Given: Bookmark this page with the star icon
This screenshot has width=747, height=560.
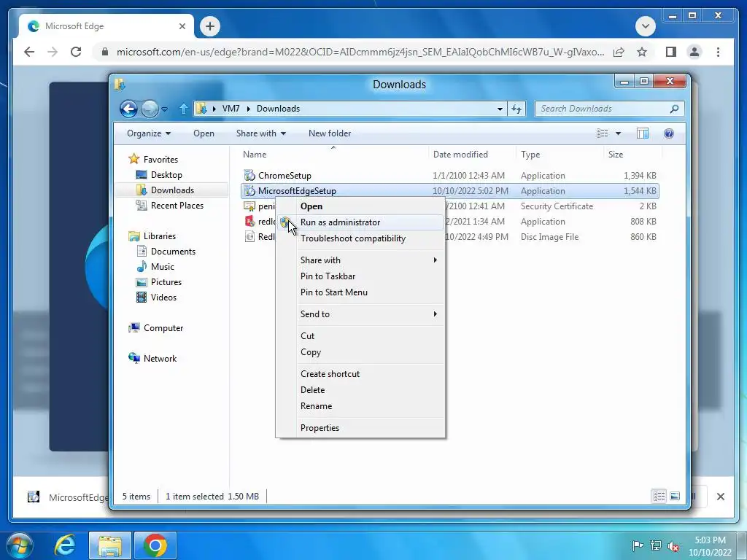Looking at the screenshot, I should pos(642,52).
